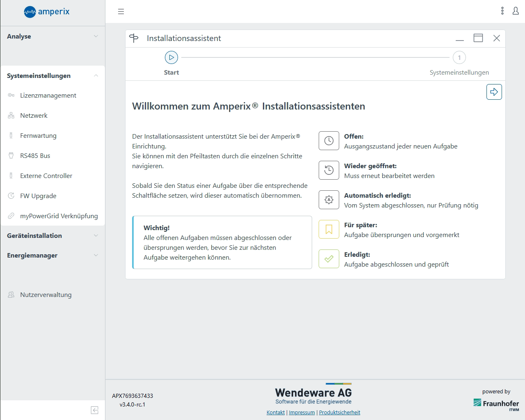525x420 pixels.
Task: Click the signpost icon beside Installationsassistent
Action: 134,38
